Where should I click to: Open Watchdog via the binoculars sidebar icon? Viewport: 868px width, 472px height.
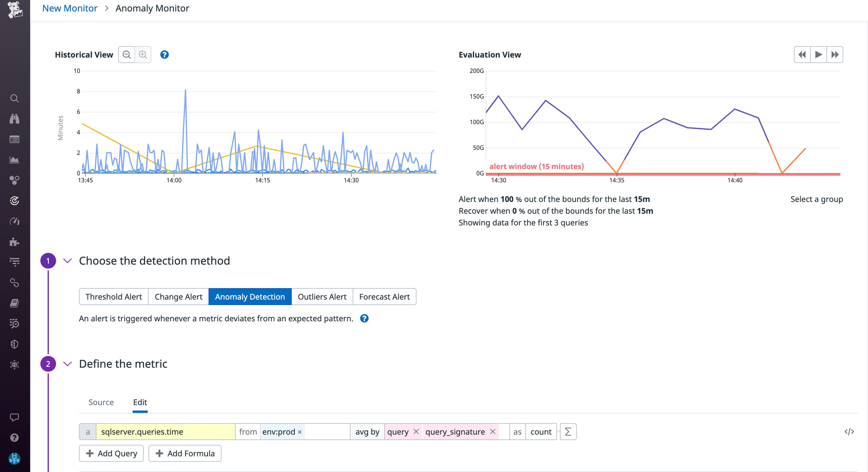[x=15, y=118]
